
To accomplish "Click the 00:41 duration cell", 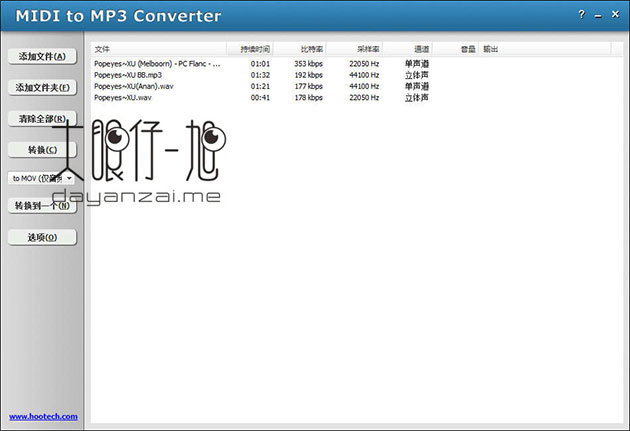I will point(260,97).
